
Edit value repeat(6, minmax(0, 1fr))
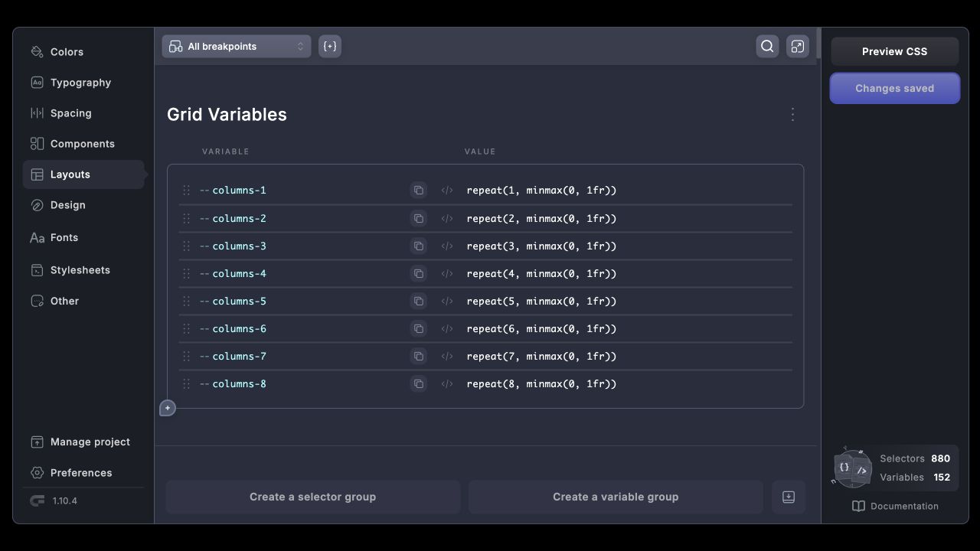coord(541,329)
